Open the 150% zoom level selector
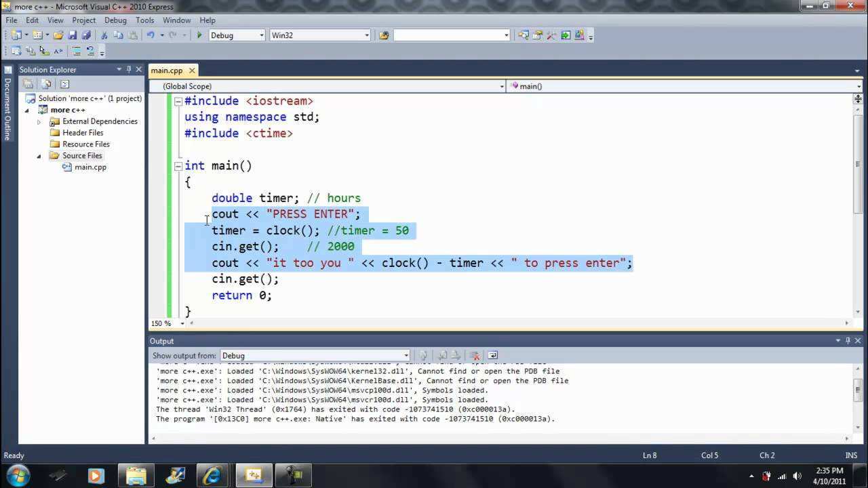This screenshot has height=488, width=868. coord(182,324)
